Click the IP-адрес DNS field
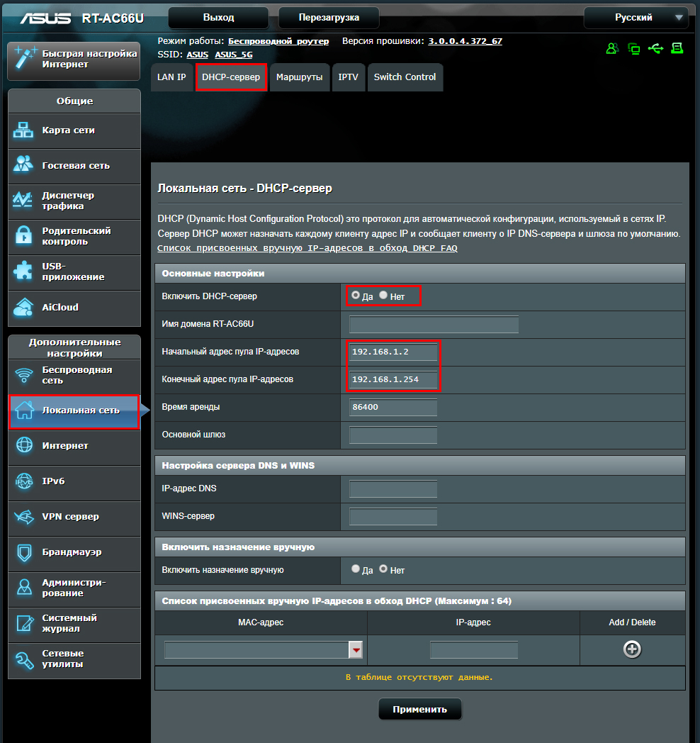700x743 pixels. coord(393,488)
